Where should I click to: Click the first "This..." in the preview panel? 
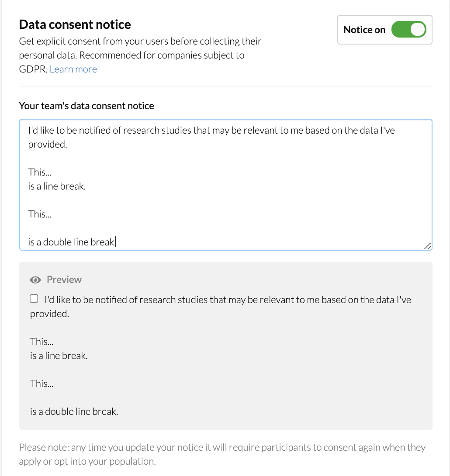pyautogui.click(x=42, y=341)
